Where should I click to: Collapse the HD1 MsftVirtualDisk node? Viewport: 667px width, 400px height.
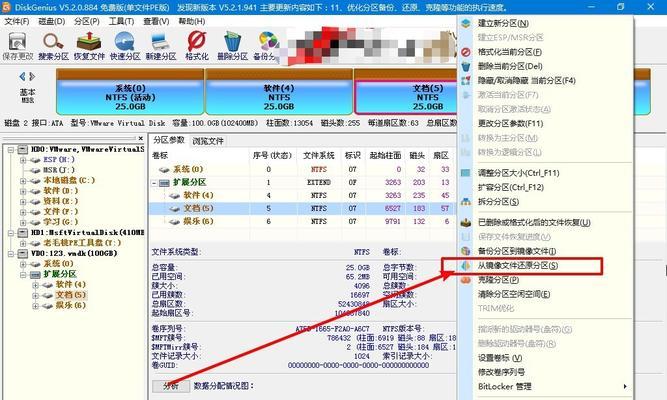click(x=11, y=233)
